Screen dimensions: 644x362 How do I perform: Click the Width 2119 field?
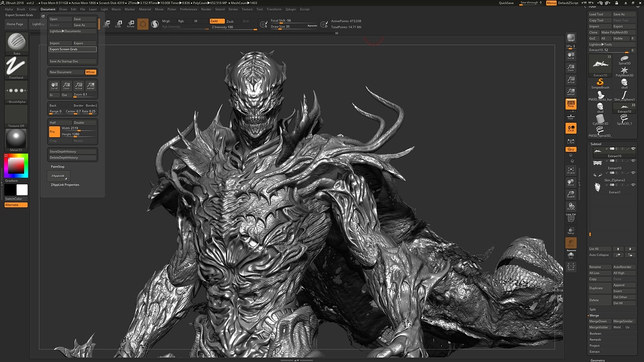point(79,129)
